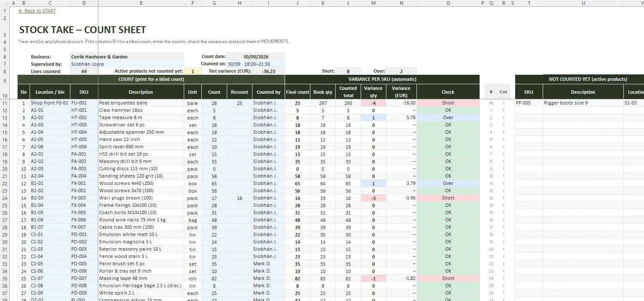Select the SKU cell FX-006
This screenshot has height=301, width=644.
(x=84, y=220)
